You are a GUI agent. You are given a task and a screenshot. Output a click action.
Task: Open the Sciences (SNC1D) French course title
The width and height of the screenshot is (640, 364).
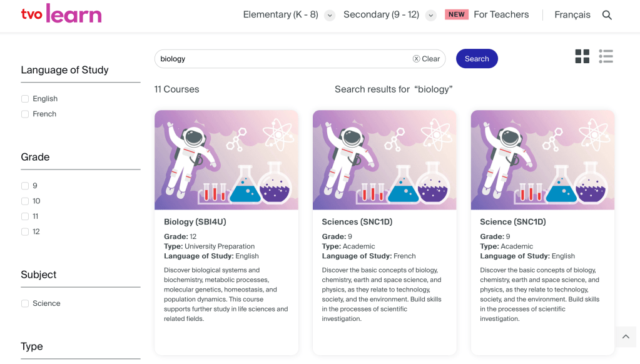click(357, 222)
